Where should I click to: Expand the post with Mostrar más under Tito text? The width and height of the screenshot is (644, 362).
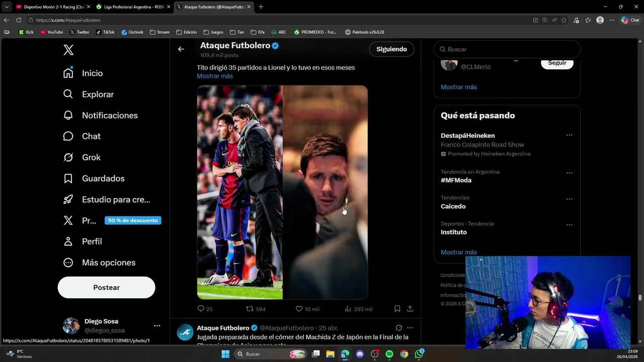[215, 76]
